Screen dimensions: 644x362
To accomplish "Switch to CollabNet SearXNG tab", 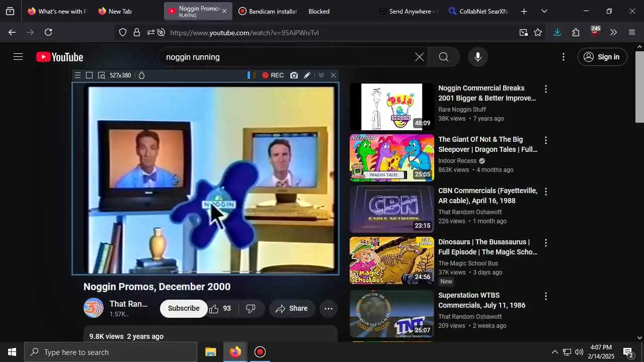I will (x=478, y=11).
